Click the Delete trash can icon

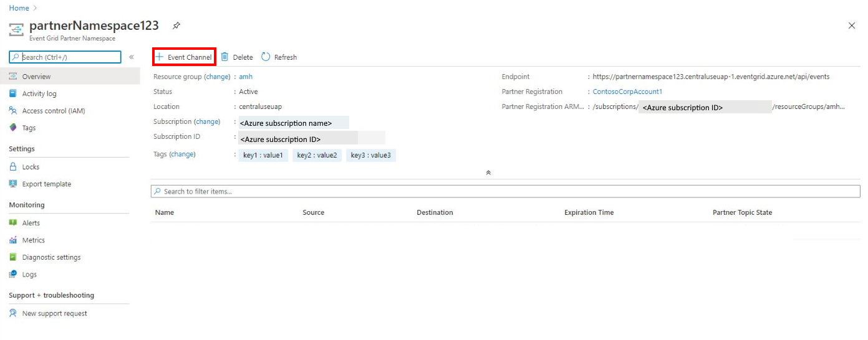(225, 57)
